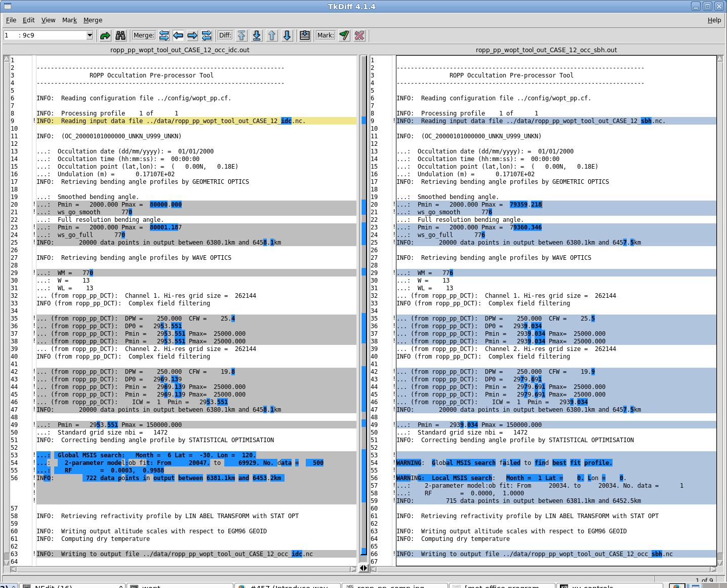Screen dimensions: 727x588
Task: Jump to the first diff
Action: 241,35
